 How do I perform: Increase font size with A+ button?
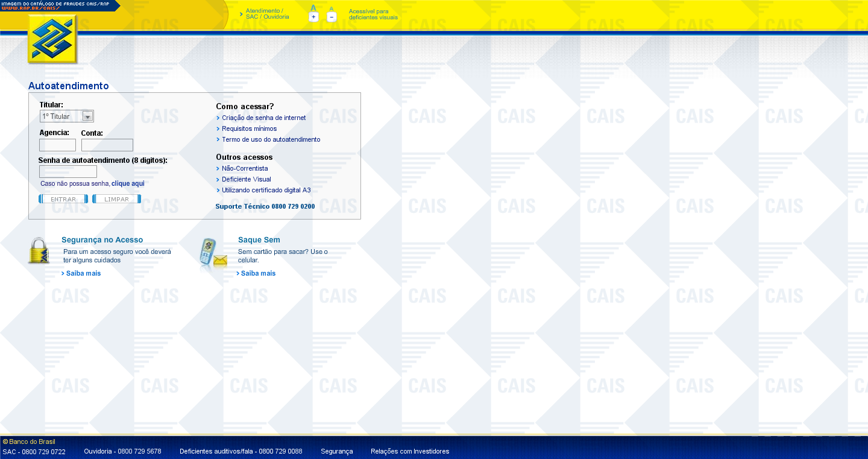pyautogui.click(x=313, y=17)
